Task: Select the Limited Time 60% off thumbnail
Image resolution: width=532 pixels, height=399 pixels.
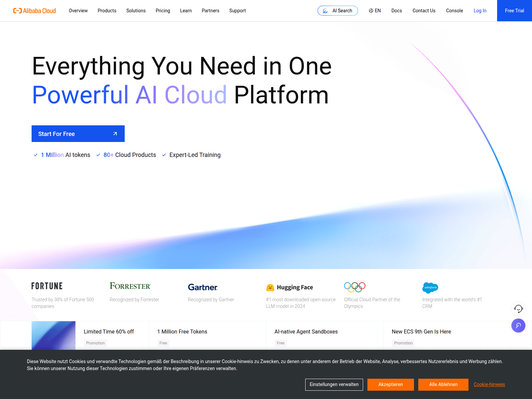Action: tap(54, 335)
